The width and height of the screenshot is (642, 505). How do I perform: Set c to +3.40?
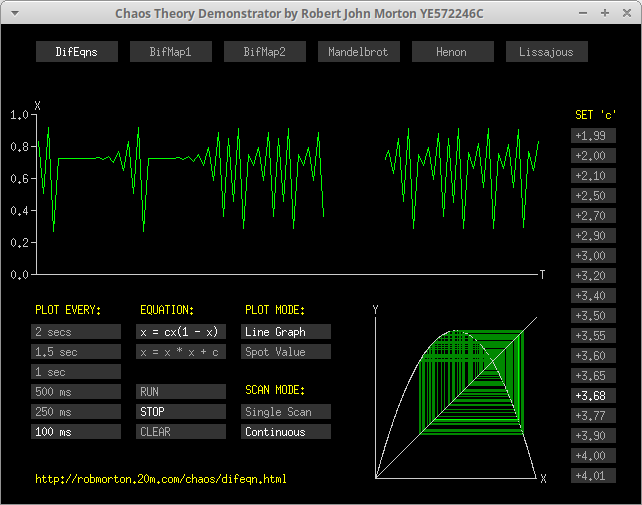click(593, 296)
